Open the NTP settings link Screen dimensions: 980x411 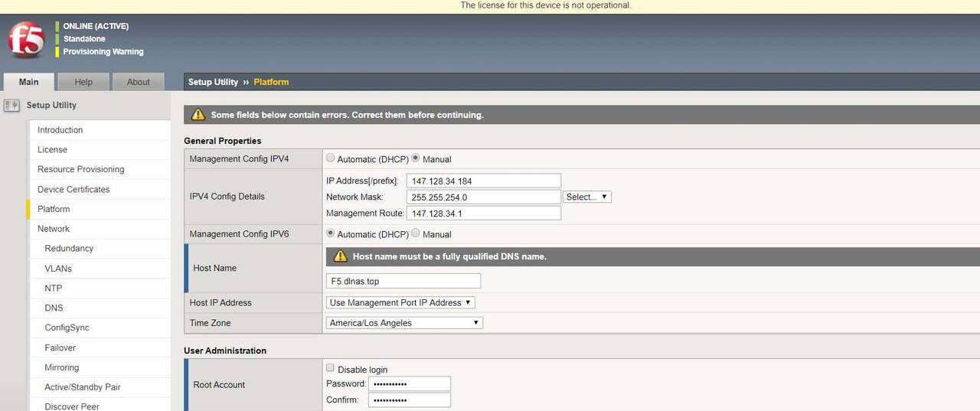click(x=54, y=288)
